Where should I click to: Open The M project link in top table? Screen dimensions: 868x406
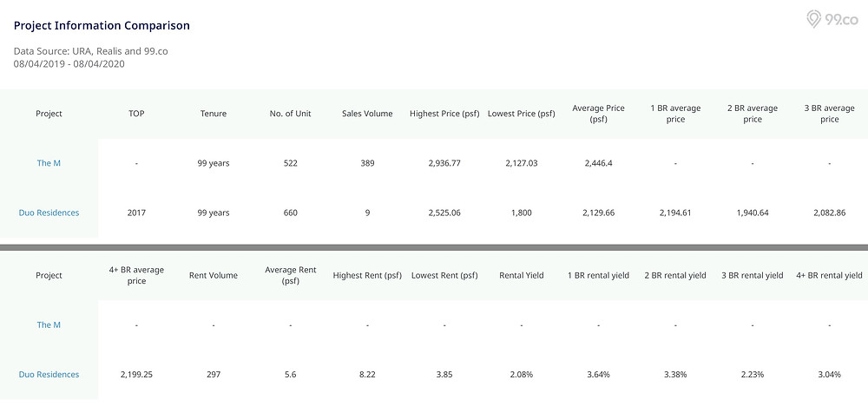(x=49, y=163)
